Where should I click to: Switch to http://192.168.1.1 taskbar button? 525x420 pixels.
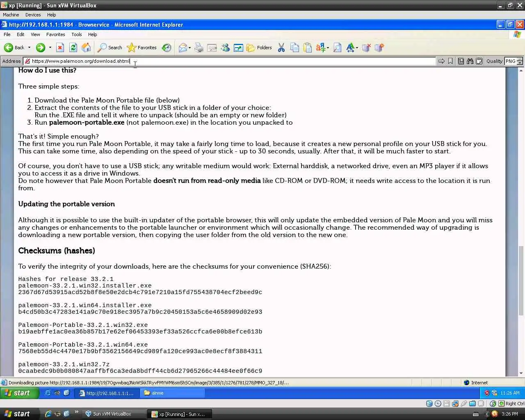point(107,393)
